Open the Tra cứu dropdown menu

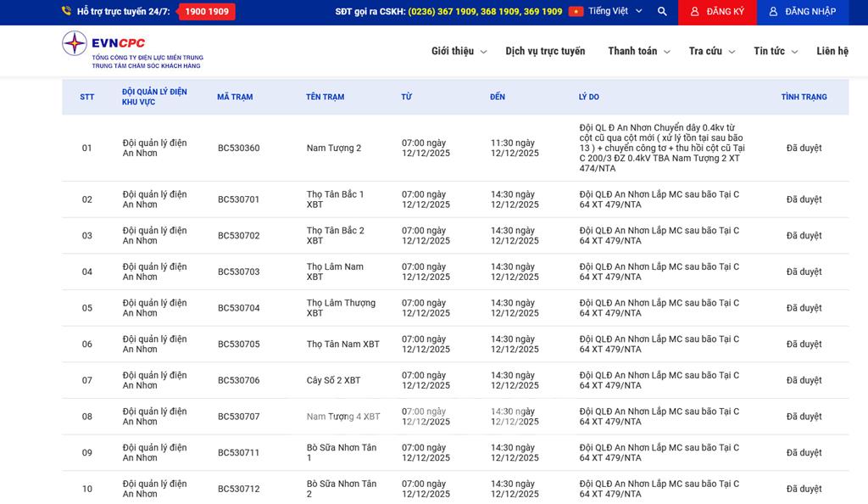[711, 51]
